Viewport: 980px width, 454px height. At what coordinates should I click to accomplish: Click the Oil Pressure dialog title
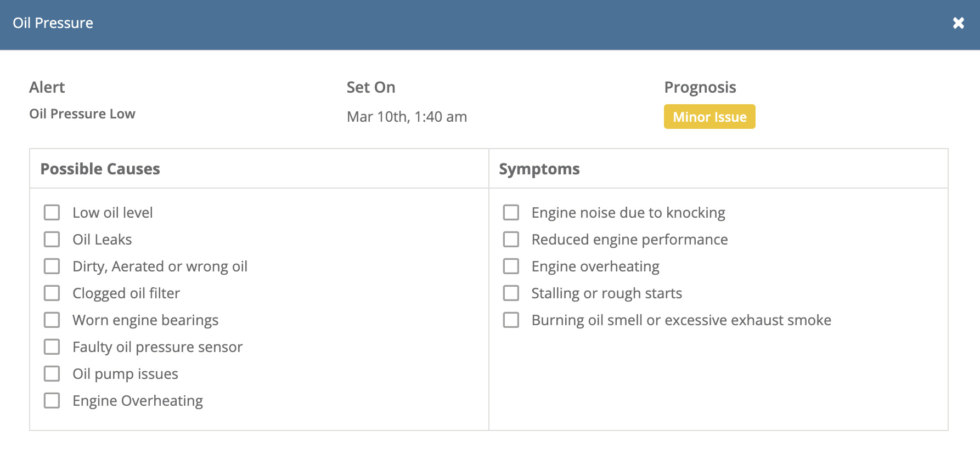point(53,23)
